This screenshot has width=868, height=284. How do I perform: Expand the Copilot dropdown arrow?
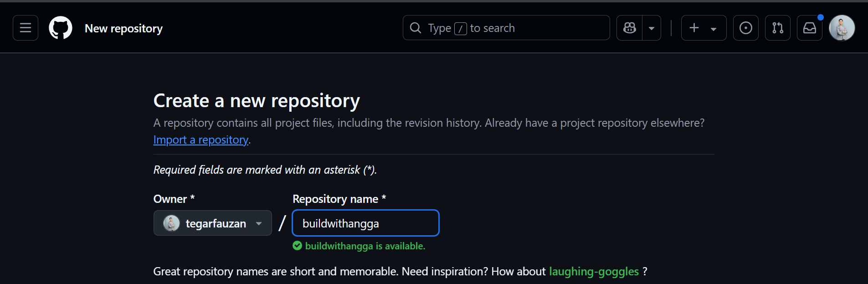pos(652,28)
